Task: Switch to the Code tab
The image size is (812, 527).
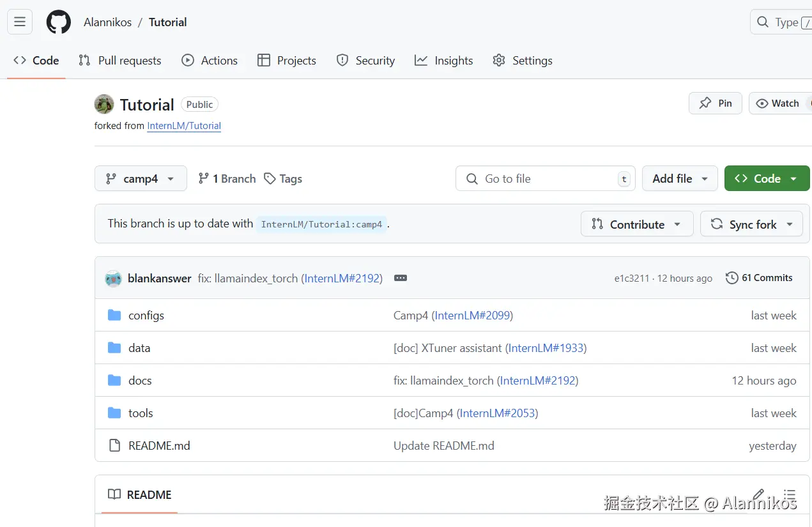Action: pos(36,61)
